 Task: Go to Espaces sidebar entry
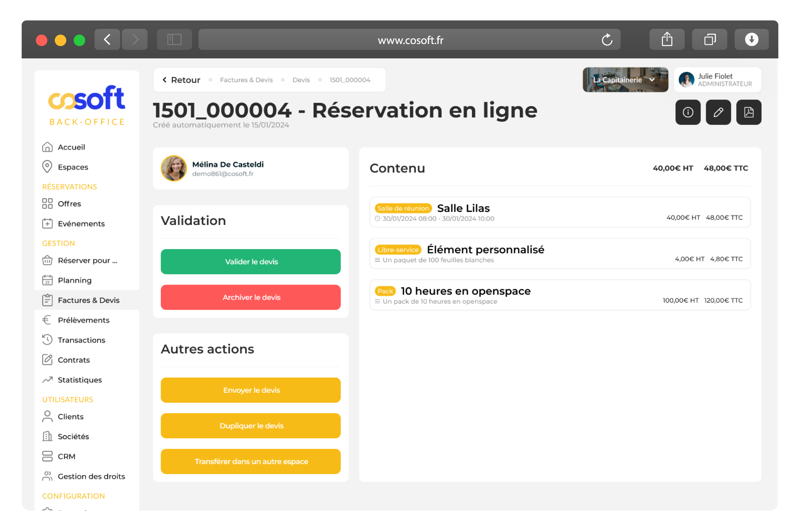(87, 167)
